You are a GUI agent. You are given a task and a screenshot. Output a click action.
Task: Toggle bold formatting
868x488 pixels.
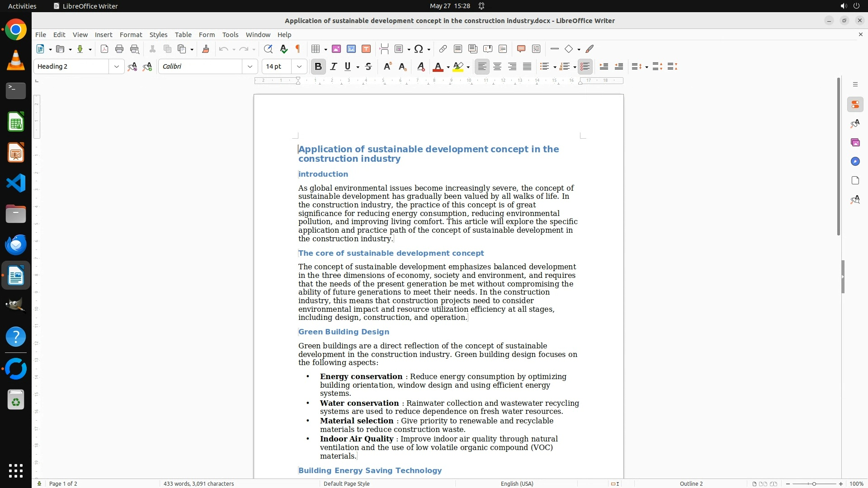[x=318, y=66]
